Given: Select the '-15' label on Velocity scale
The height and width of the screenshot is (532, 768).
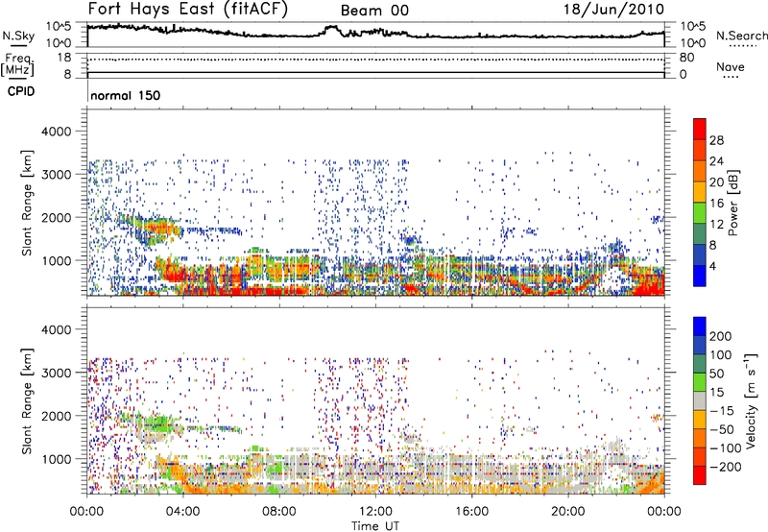Looking at the screenshot, I should point(722,410).
